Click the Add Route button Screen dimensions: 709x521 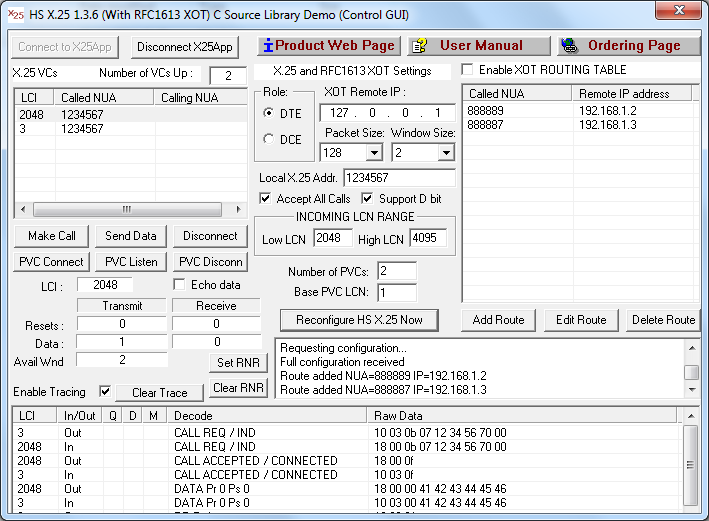498,320
